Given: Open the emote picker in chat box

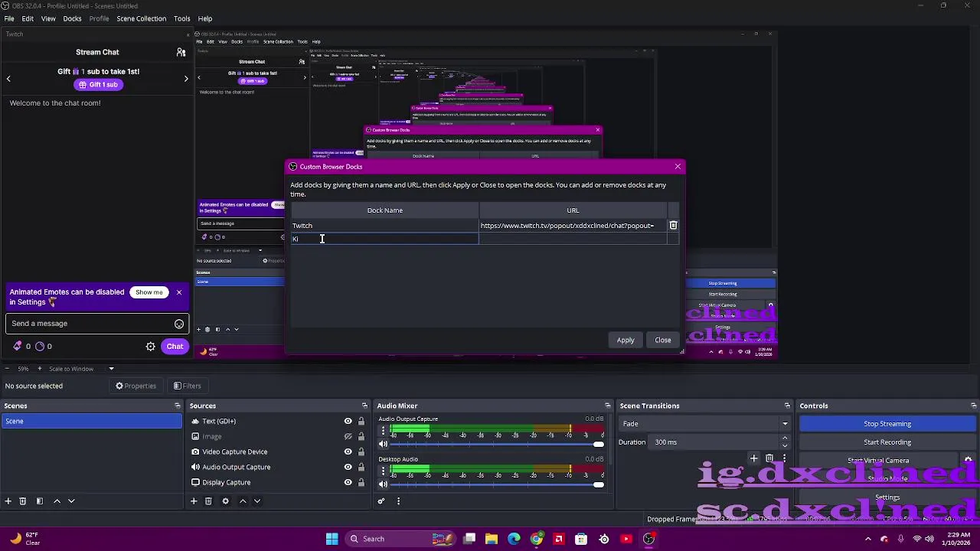Looking at the screenshot, I should point(179,324).
